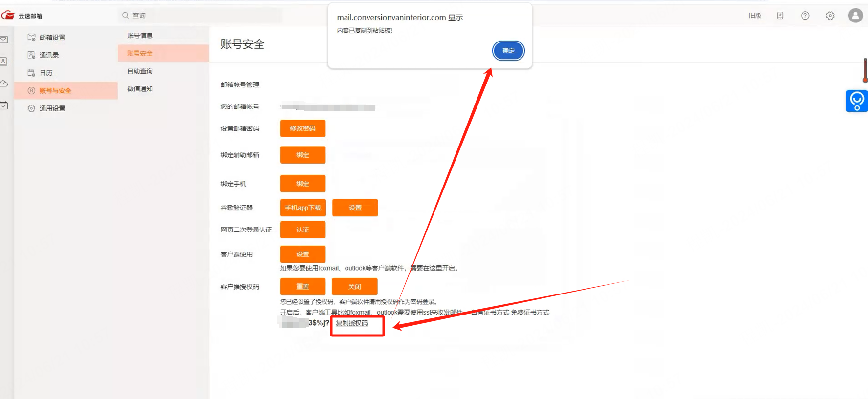Open contacts from the left rail icon
The height and width of the screenshot is (399, 868).
click(4, 62)
